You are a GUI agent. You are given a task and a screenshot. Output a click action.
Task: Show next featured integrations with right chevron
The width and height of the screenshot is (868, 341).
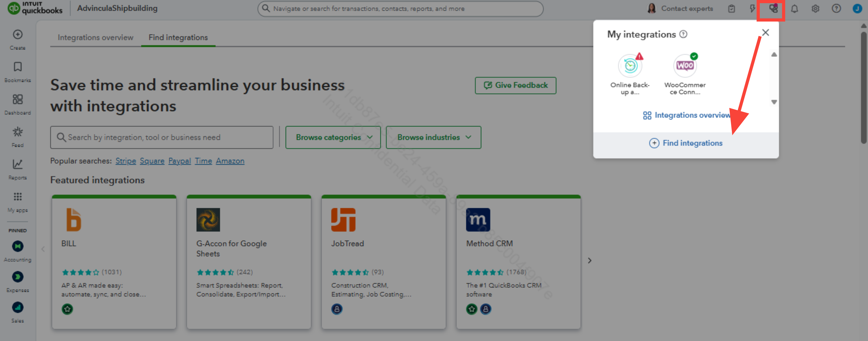tap(589, 261)
